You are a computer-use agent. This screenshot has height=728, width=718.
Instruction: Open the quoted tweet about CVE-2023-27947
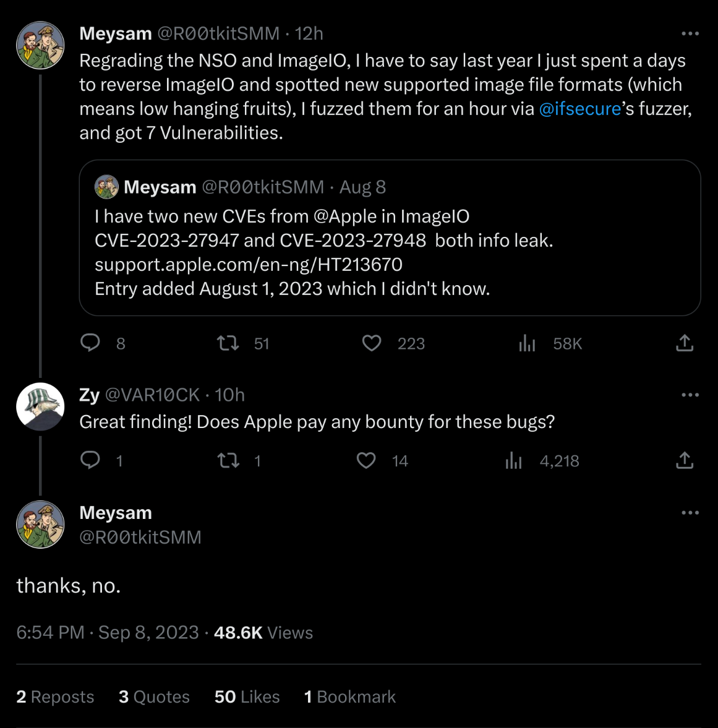click(390, 252)
